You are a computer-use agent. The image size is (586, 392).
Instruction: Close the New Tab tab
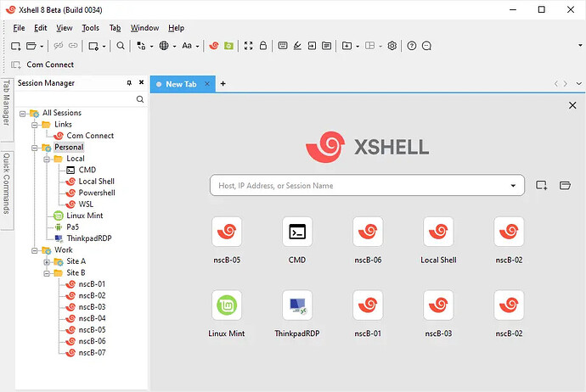207,84
